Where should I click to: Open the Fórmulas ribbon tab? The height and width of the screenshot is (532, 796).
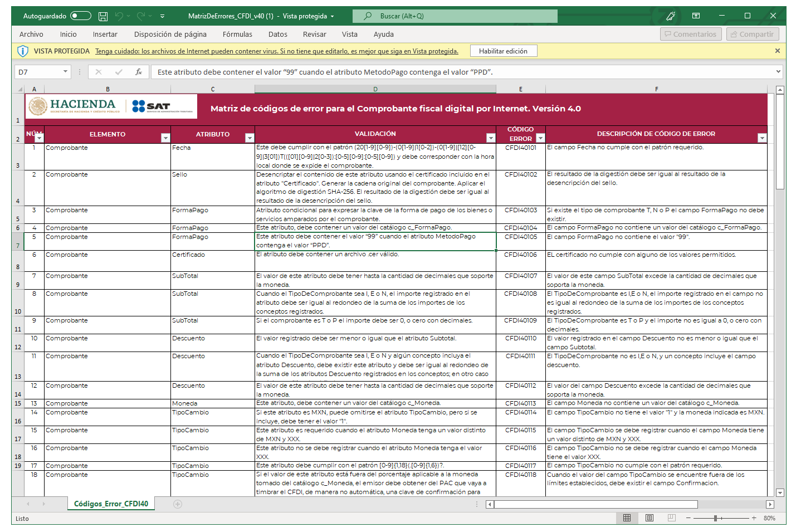(237, 34)
